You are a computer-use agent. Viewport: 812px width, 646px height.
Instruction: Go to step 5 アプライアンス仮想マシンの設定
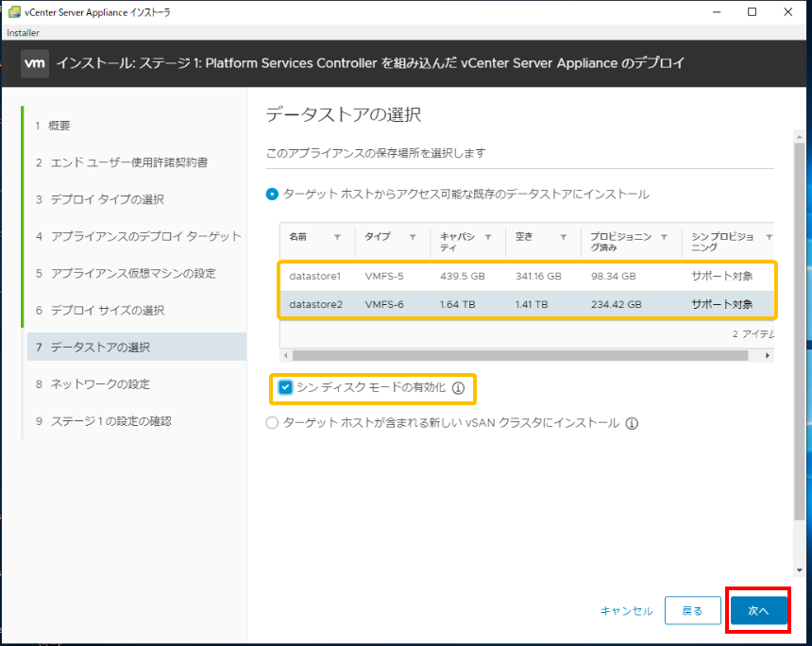pos(126,273)
